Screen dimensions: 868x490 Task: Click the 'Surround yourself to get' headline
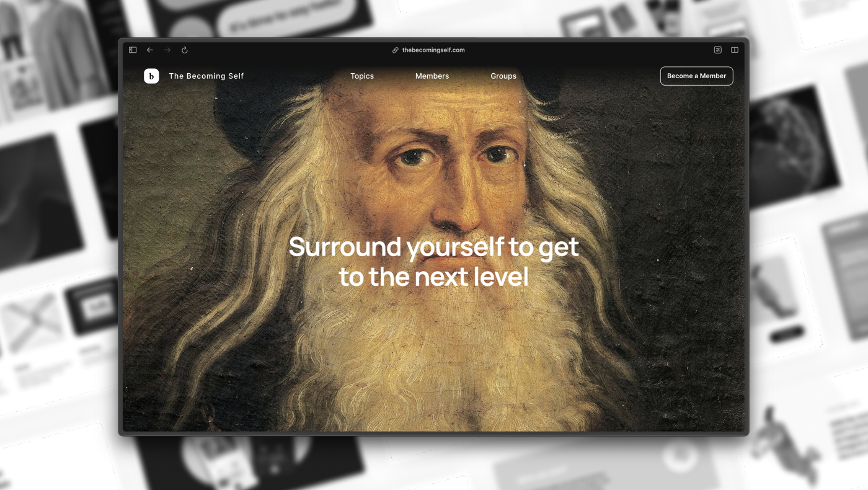(x=433, y=247)
